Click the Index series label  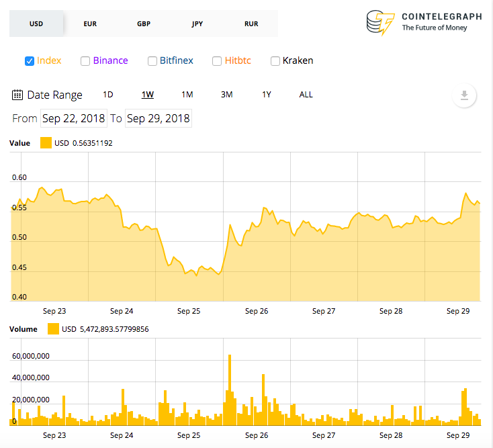point(49,60)
